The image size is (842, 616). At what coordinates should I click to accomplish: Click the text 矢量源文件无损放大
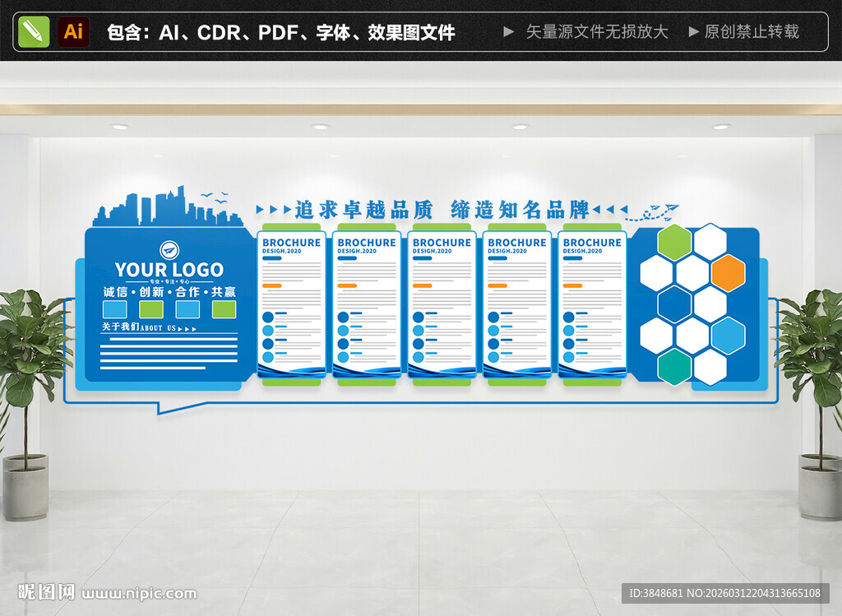pyautogui.click(x=597, y=32)
